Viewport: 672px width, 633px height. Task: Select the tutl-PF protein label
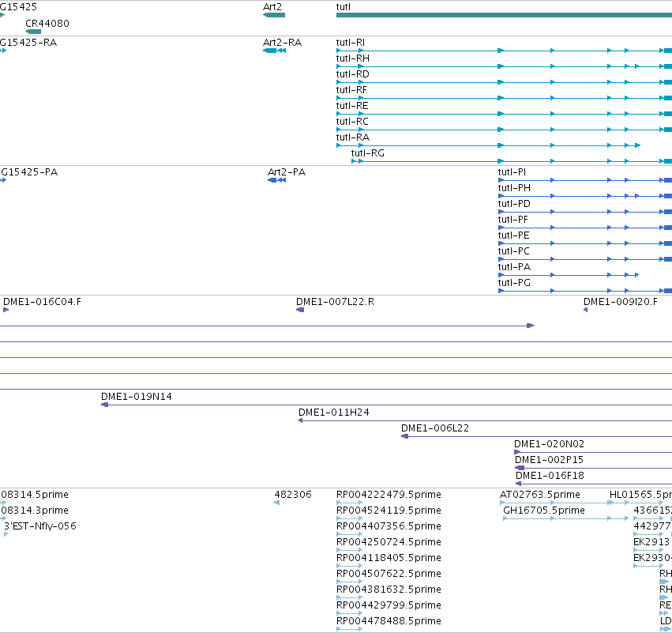[513, 220]
